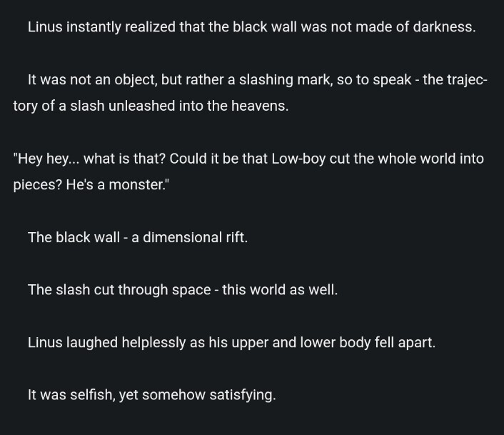504x435 pixels.
Task: Click the line 'tory of a slash unleashed'
Action: pos(151,106)
